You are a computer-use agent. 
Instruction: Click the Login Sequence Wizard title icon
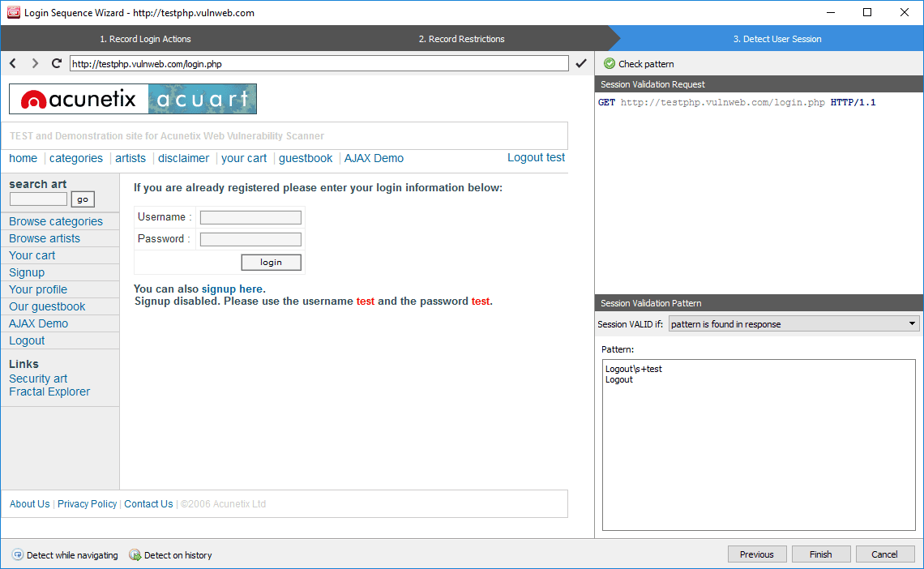13,12
